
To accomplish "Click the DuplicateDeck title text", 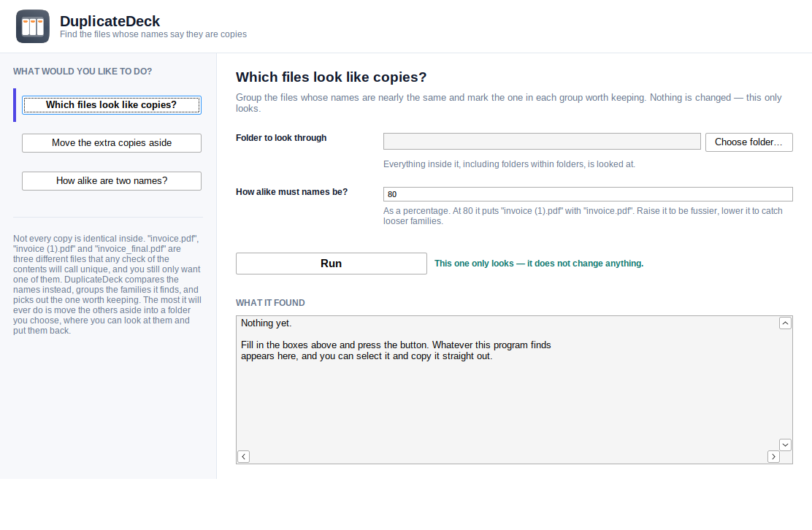I will point(110,21).
